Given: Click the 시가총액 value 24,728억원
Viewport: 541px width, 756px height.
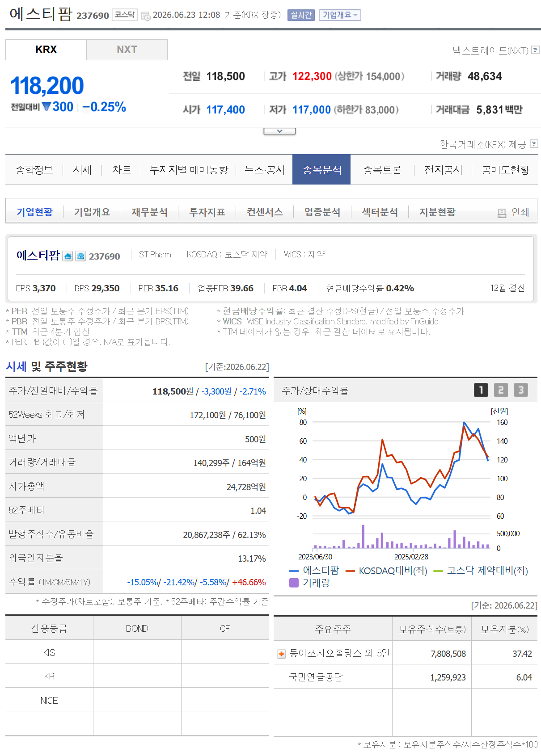Looking at the screenshot, I should point(246,487).
